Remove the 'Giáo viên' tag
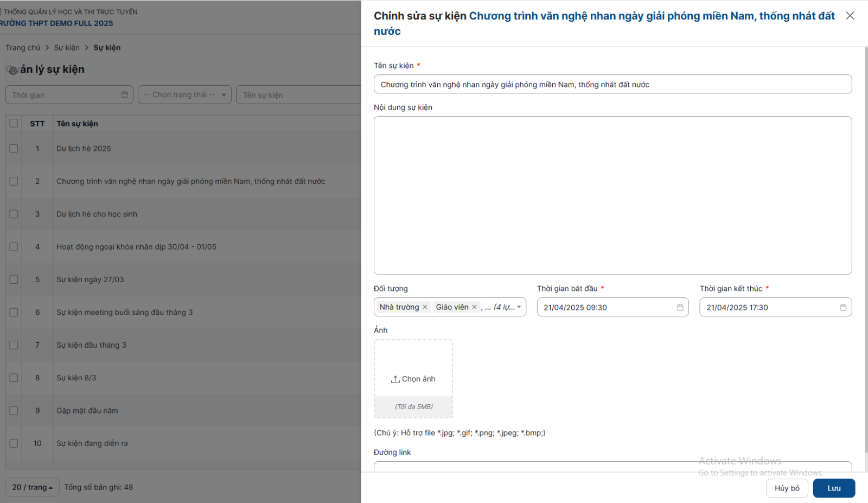Screen dimensions: 868x503 (x=474, y=307)
